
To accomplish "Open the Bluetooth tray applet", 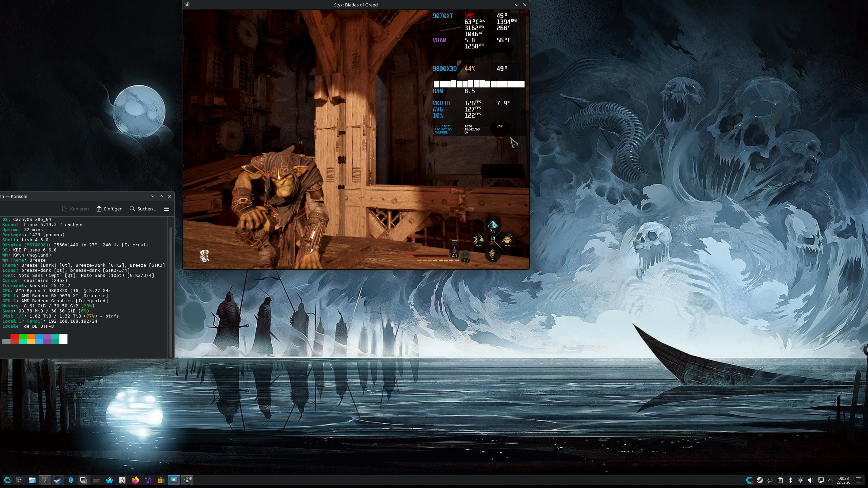I will click(790, 480).
